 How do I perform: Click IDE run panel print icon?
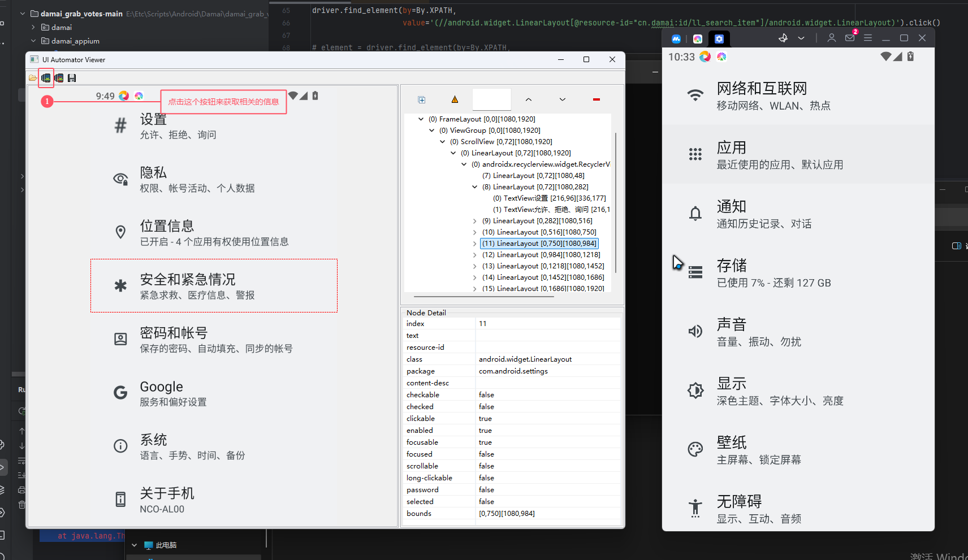[21, 489]
